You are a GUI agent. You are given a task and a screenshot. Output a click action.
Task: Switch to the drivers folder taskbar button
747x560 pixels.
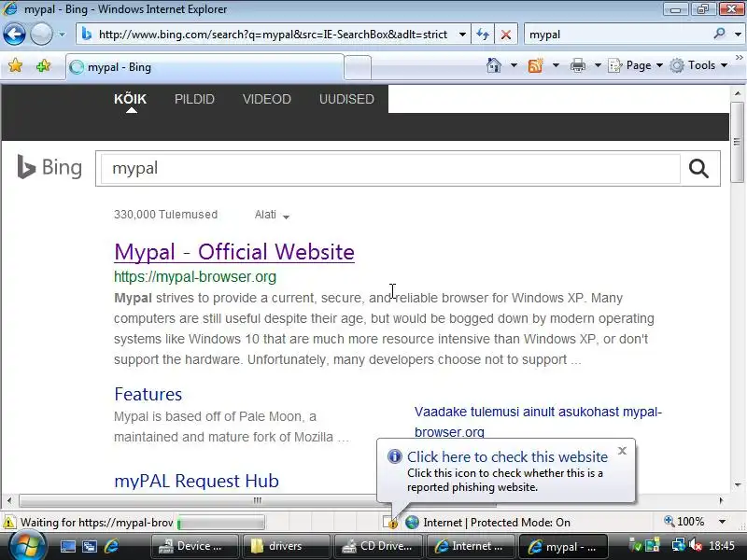(286, 546)
